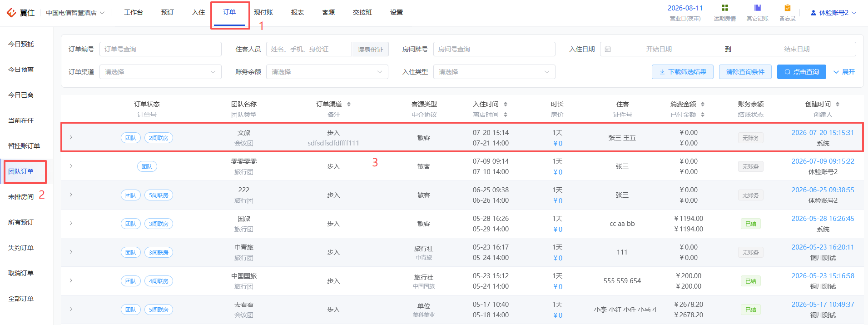Viewport: 868px width, 325px height.
Task: Open the 远期房情 grid icon
Action: [x=725, y=8]
